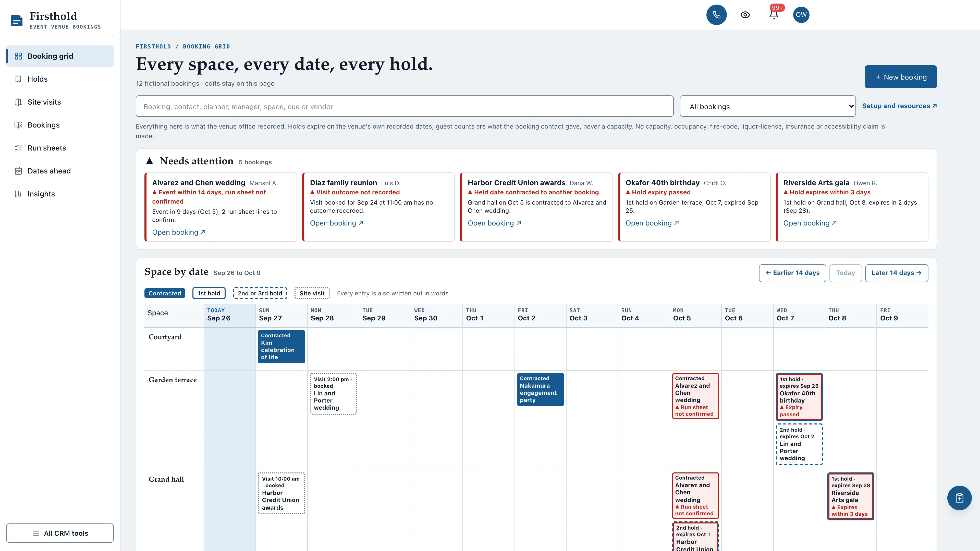Image resolution: width=980 pixels, height=551 pixels.
Task: Click the Needs attention warning triangle
Action: 150,161
